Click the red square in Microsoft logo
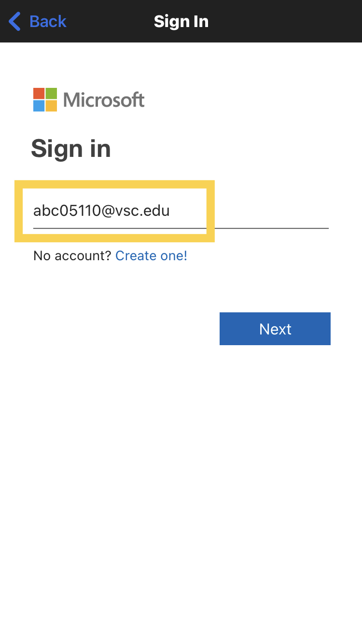This screenshot has width=362, height=644. click(39, 93)
